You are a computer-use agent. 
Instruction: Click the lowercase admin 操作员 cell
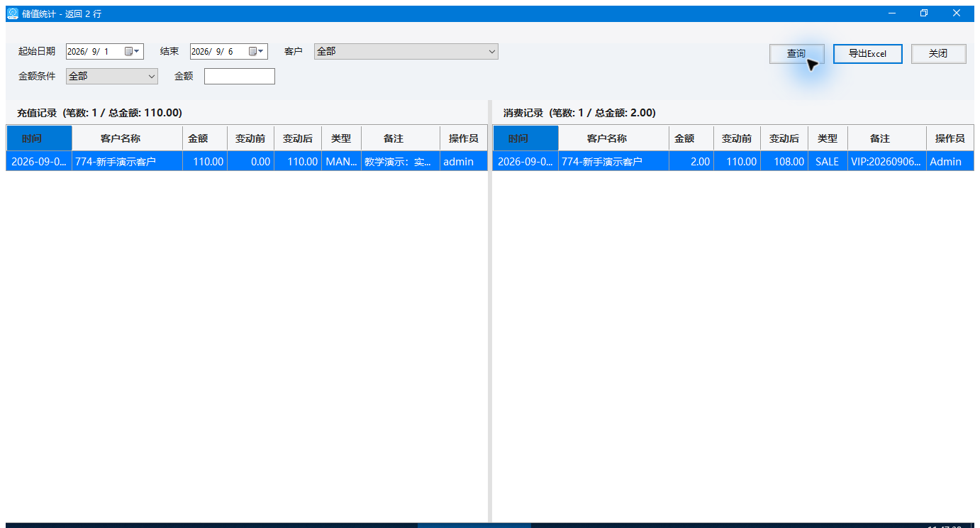pos(464,161)
